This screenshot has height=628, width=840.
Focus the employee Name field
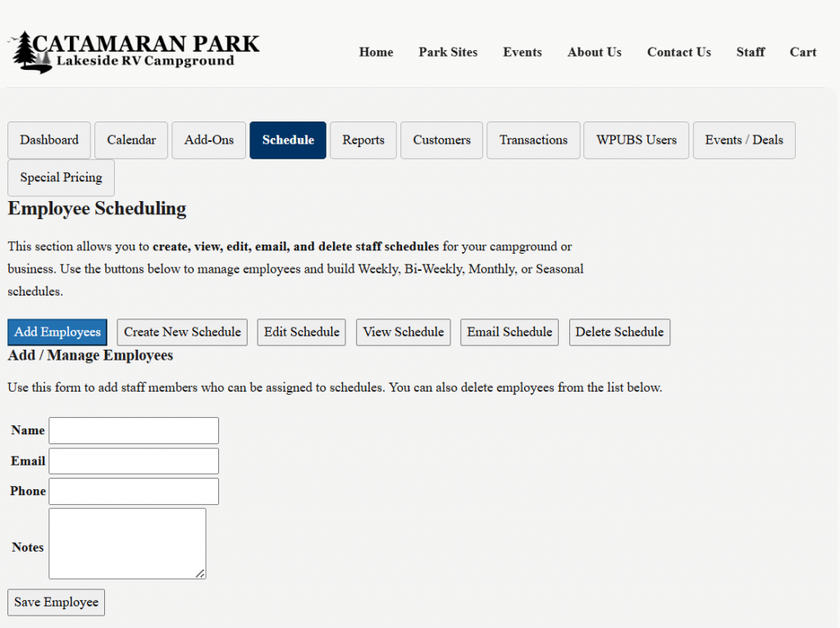click(x=134, y=430)
